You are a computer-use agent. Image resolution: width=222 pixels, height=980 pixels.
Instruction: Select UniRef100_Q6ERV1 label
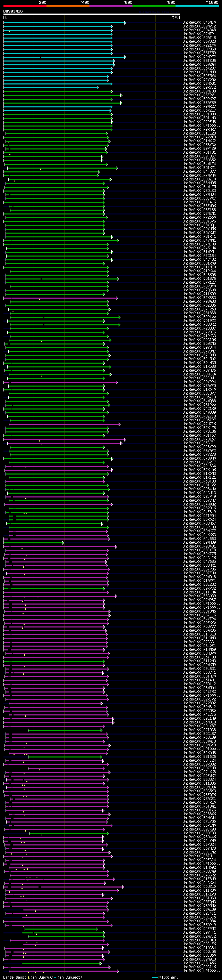click(x=199, y=95)
